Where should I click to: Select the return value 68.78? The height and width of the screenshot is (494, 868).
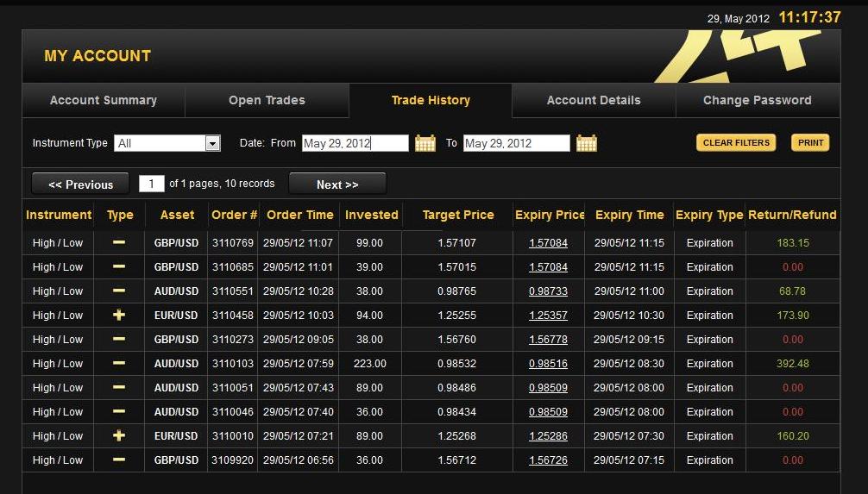click(792, 291)
